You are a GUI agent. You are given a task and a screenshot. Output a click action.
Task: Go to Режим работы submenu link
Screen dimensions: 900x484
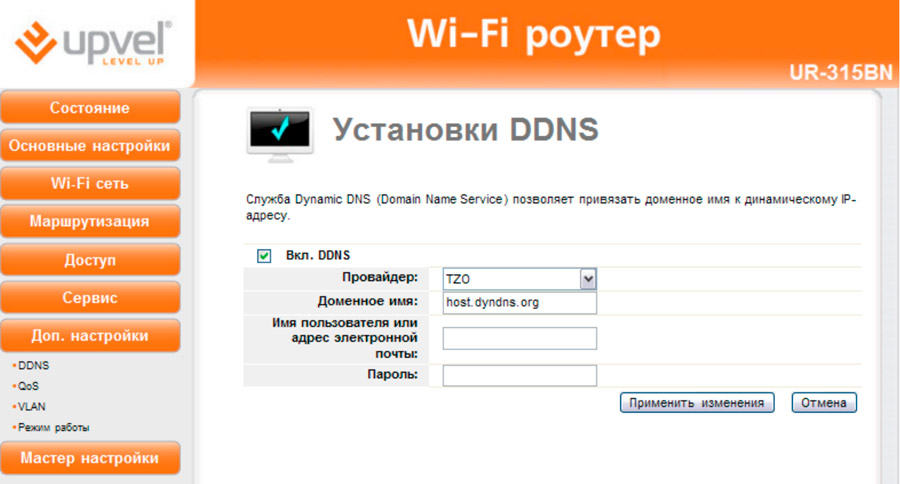53,427
